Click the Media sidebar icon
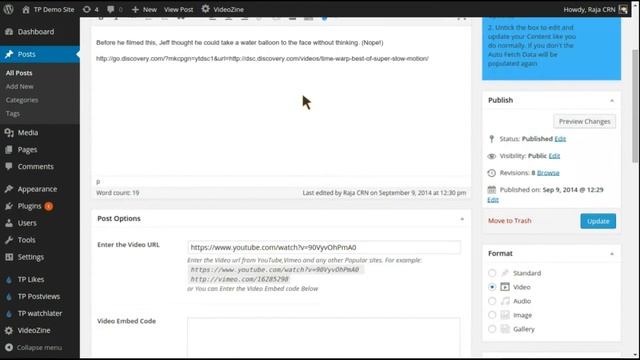 point(9,132)
